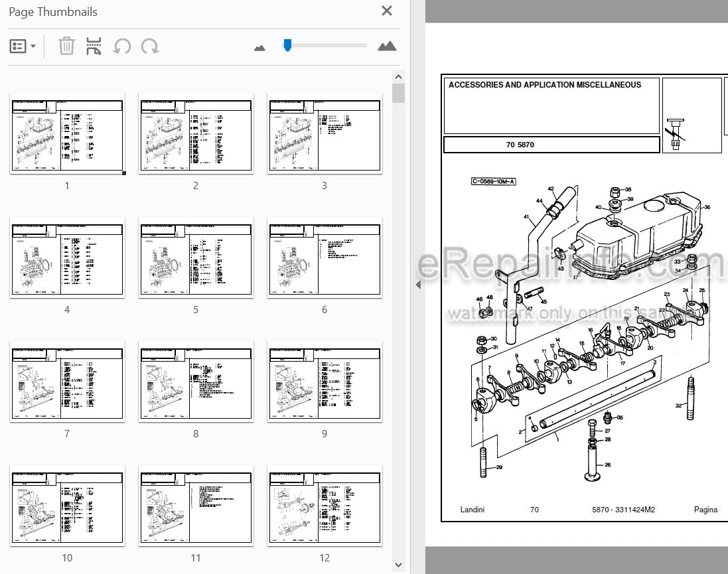Select page 8 thumbnail
This screenshot has width=728, height=574.
[196, 382]
